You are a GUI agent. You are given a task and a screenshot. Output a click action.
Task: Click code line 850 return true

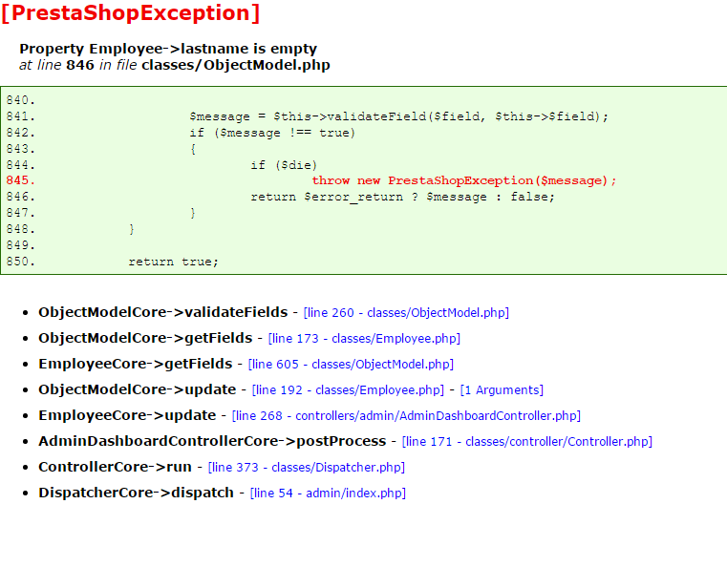click(173, 262)
